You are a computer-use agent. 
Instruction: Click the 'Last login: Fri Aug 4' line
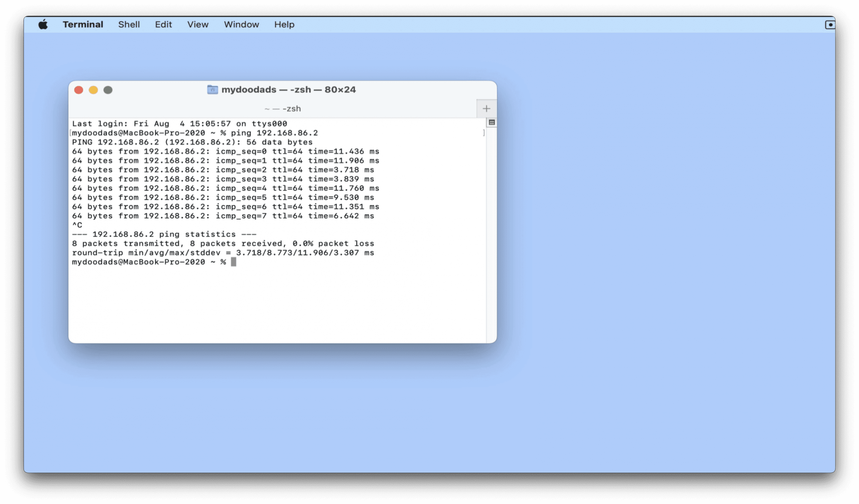(x=180, y=124)
